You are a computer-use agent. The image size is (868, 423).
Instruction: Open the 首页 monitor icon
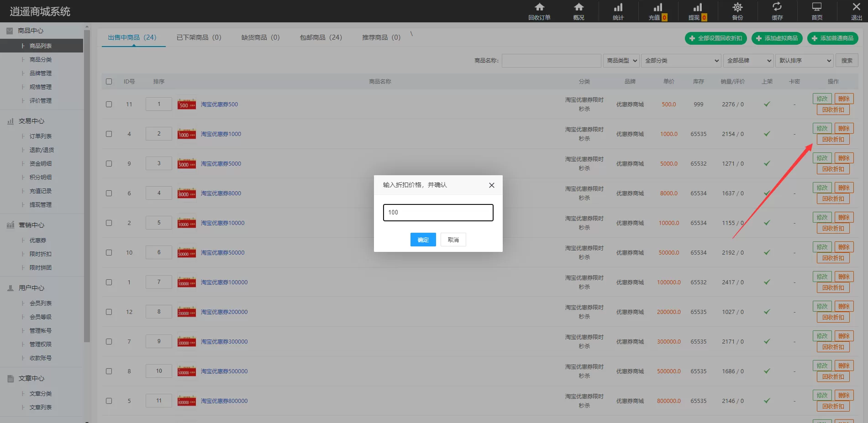816,7
